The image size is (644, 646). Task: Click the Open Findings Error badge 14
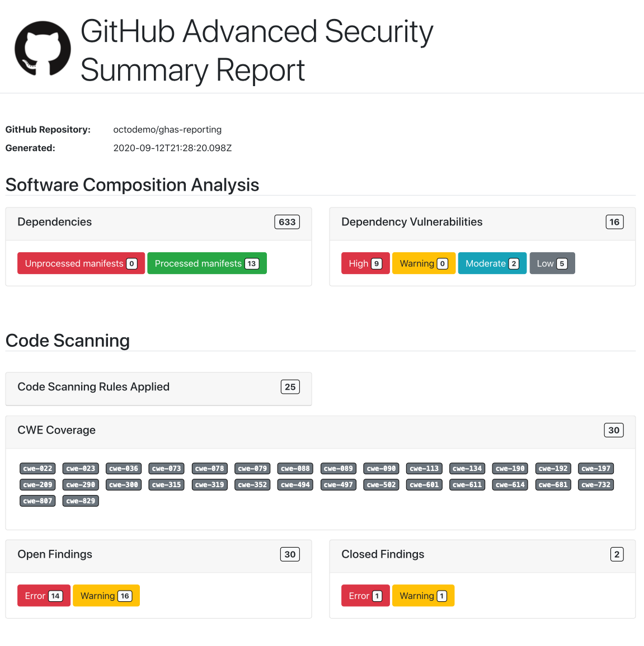click(44, 595)
